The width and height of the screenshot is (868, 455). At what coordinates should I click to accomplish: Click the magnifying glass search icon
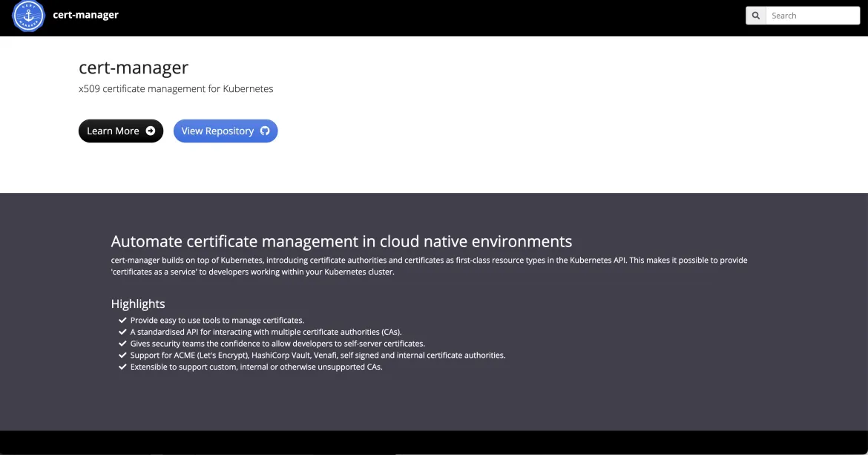pos(755,15)
